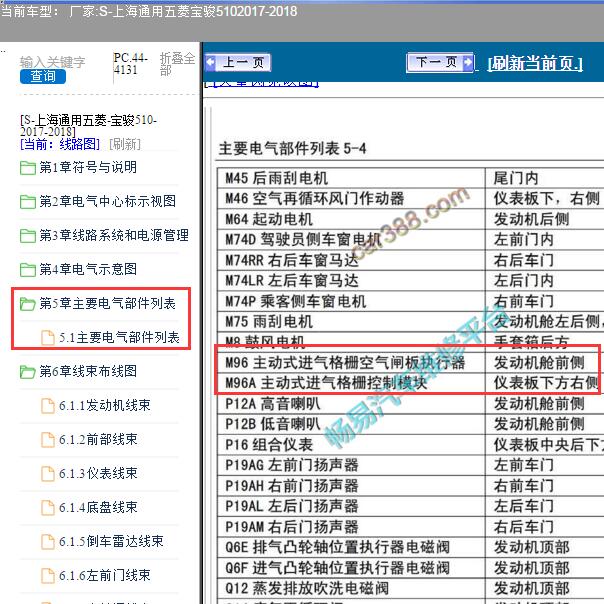Select M74D 驾驶员侧车窗电机 cell

(351, 240)
